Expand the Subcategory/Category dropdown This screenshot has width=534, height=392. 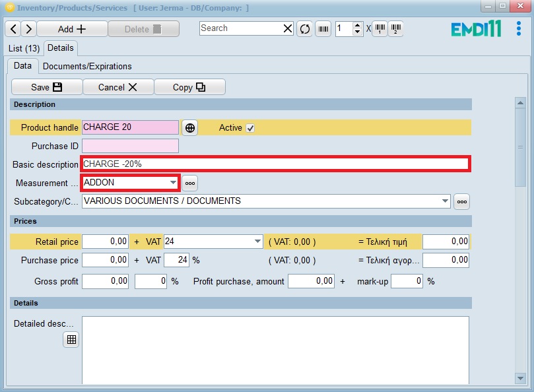[x=445, y=201]
